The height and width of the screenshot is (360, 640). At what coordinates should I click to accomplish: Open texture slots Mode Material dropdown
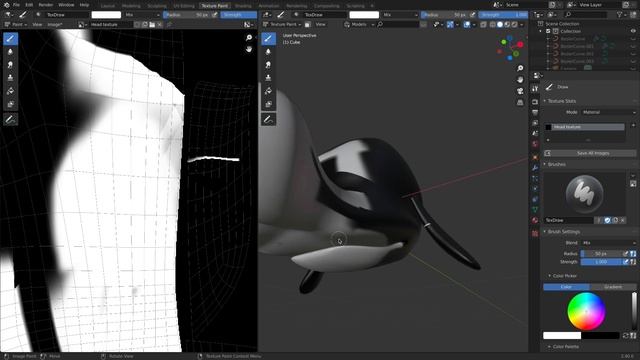click(x=609, y=112)
